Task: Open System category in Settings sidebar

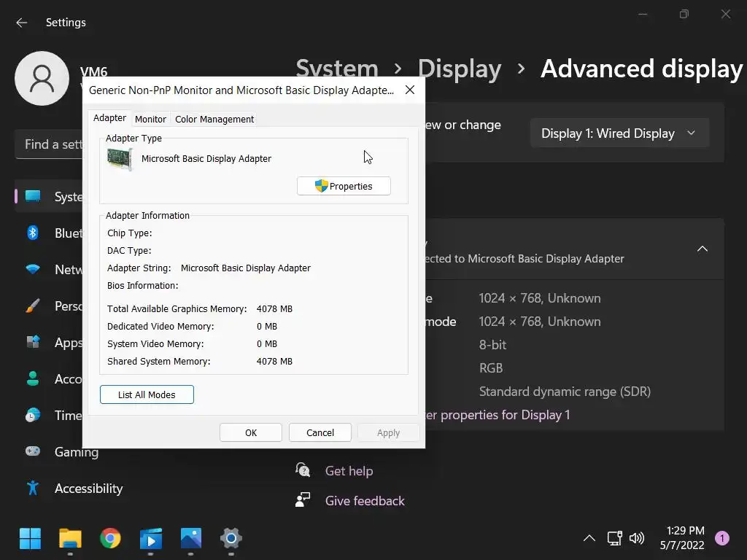Action: tap(49, 196)
